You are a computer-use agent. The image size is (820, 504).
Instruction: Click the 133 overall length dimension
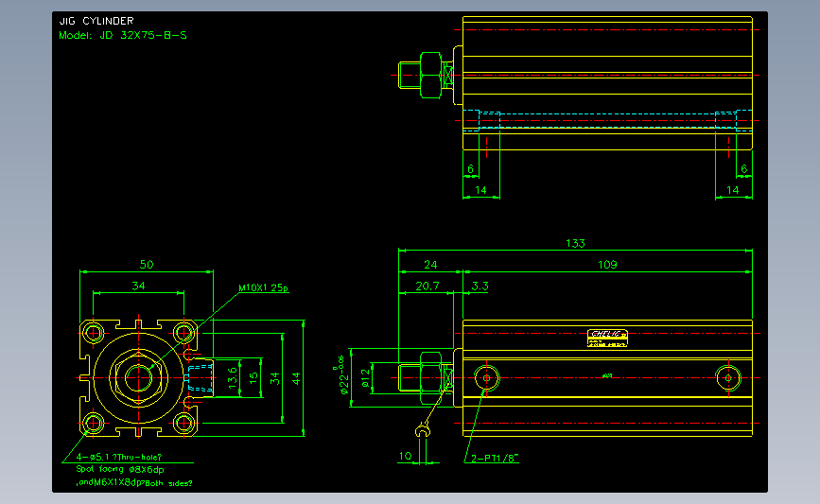click(x=575, y=243)
